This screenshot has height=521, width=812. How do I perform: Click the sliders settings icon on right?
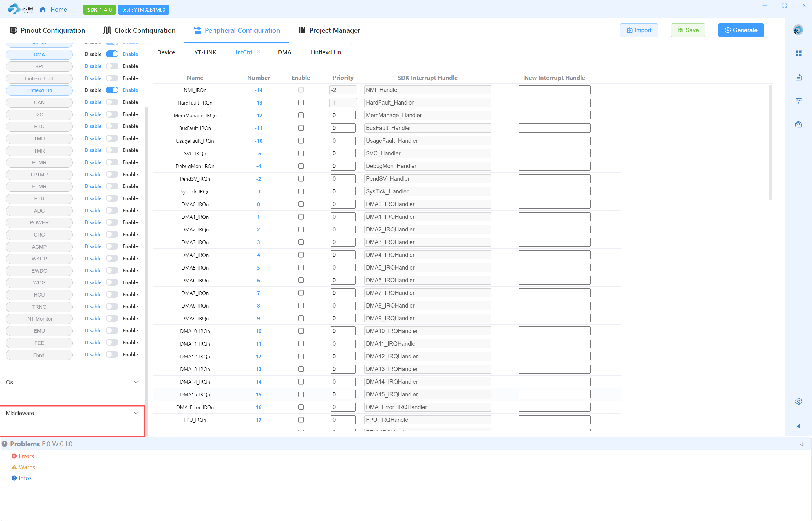798,101
